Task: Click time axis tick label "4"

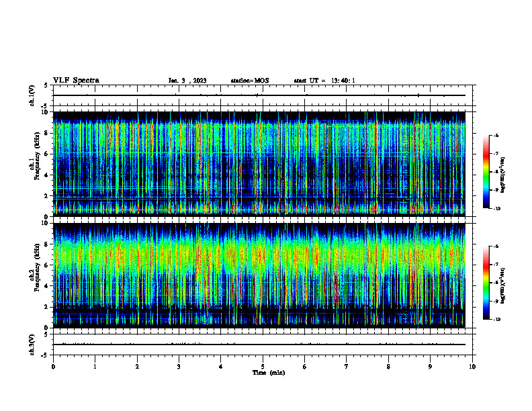Action: 221,367
